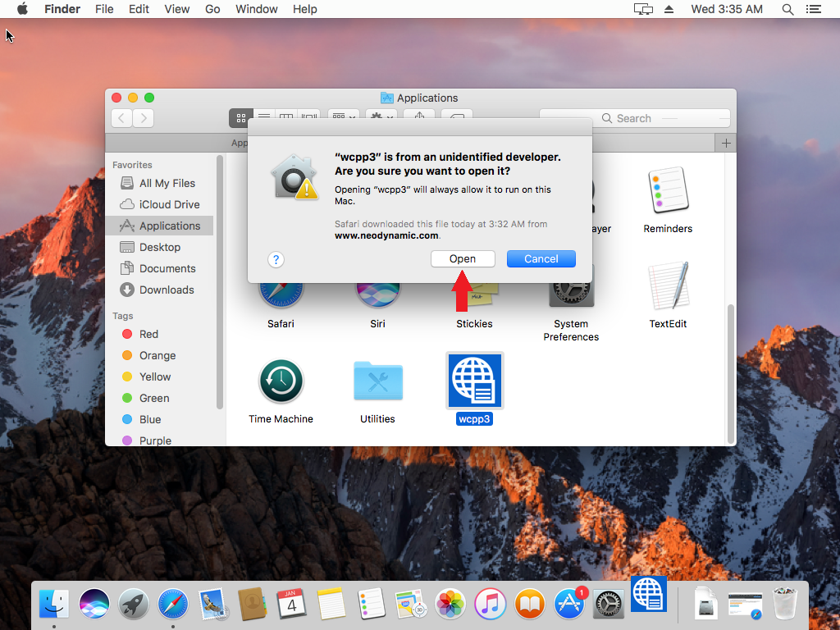Switch Finder to icon view
Image resolution: width=840 pixels, height=630 pixels.
tap(241, 118)
